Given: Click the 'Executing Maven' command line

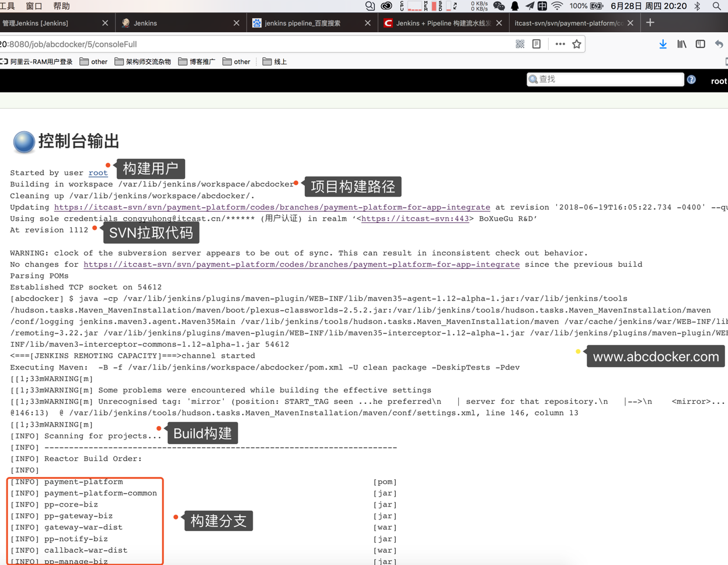Looking at the screenshot, I should (x=264, y=368).
